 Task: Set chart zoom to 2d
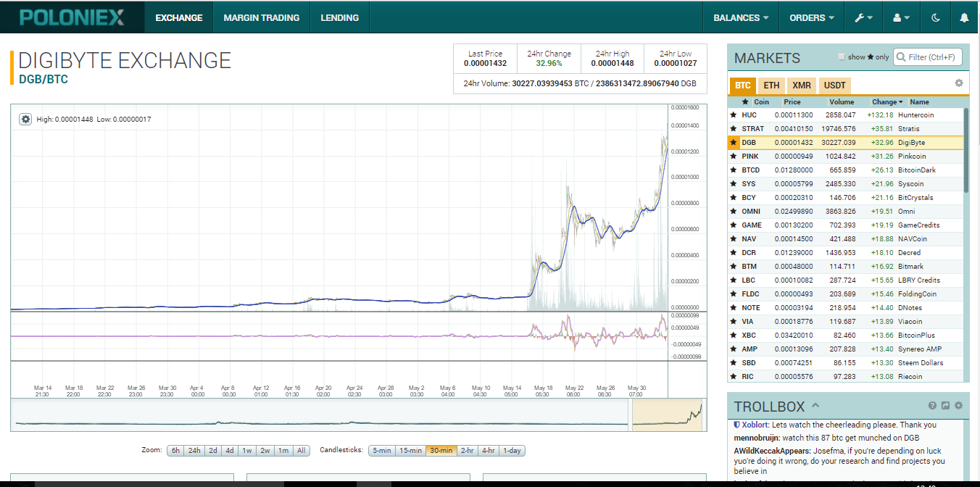[213, 451]
